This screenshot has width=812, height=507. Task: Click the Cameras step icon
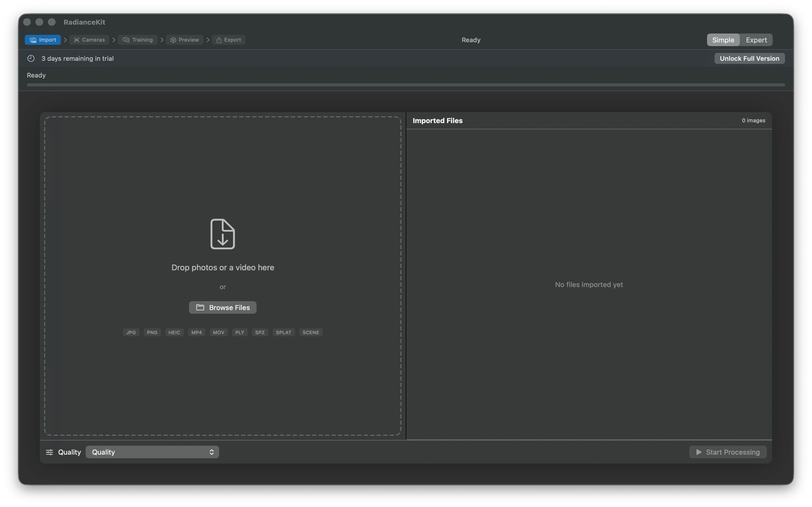coord(76,40)
